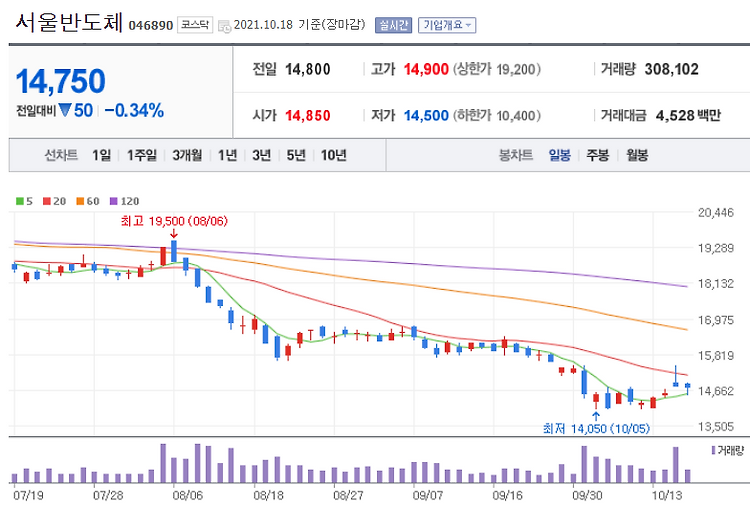Image resolution: width=750 pixels, height=506 pixels.
Task: Show the 3년 line chart
Action: tap(262, 155)
